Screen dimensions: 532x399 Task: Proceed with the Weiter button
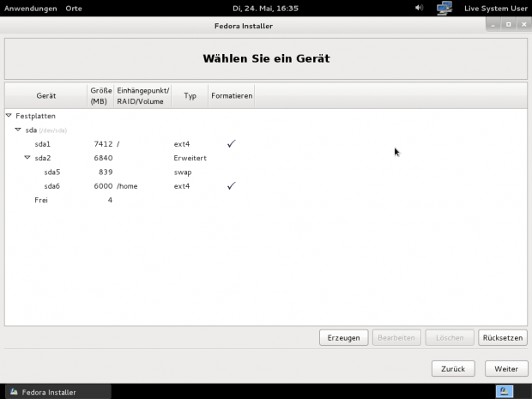click(506, 368)
